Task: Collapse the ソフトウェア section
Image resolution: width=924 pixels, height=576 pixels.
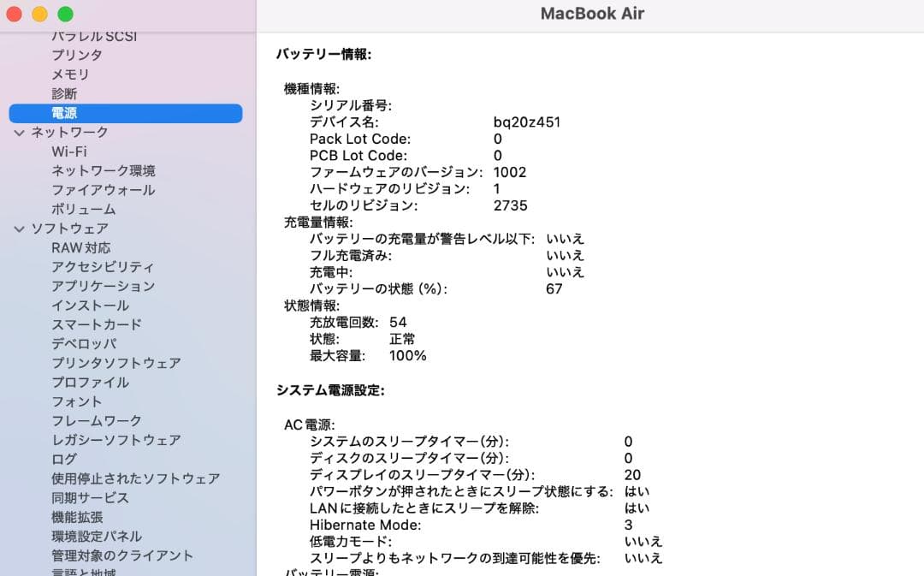Action: (19, 228)
